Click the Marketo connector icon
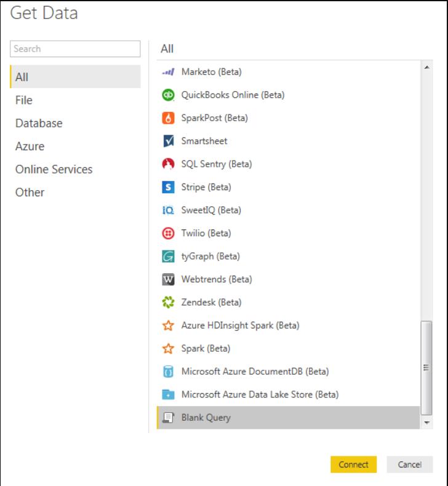The width and height of the screenshot is (448, 486). click(167, 72)
